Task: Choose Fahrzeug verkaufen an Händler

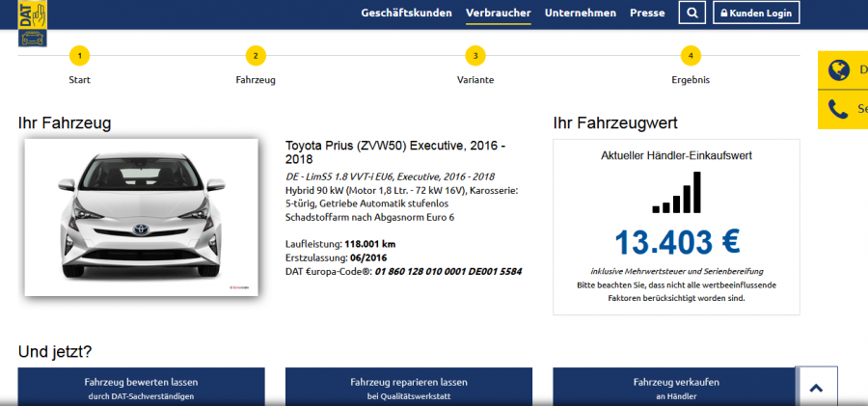Action: point(675,387)
